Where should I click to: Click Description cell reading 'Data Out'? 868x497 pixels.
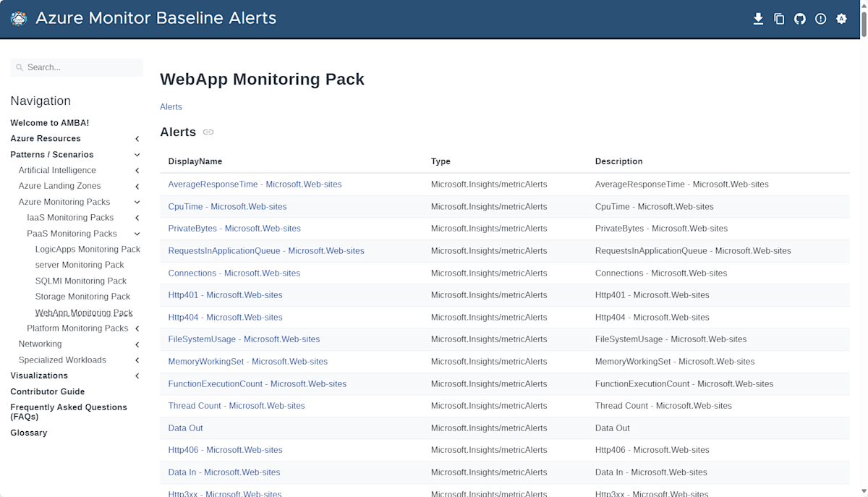point(613,428)
